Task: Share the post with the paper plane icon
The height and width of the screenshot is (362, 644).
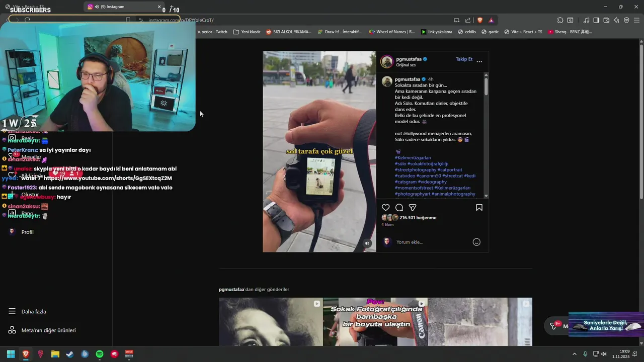Action: pos(413,208)
